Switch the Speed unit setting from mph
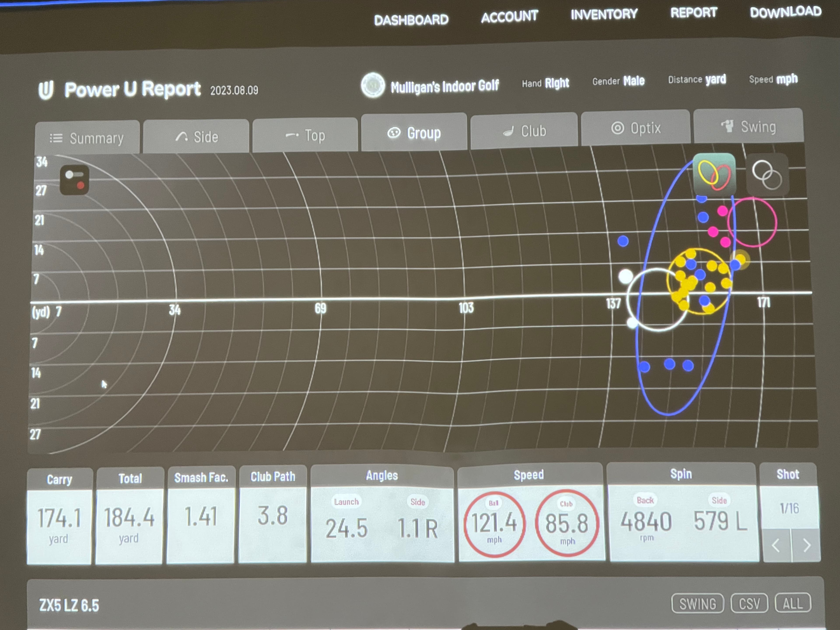 (x=788, y=79)
